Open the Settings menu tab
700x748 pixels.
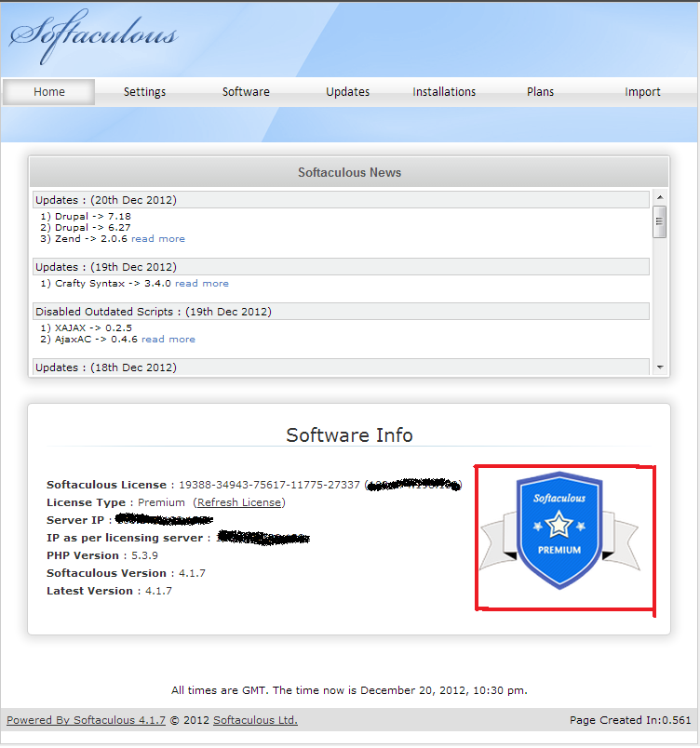pos(144,91)
